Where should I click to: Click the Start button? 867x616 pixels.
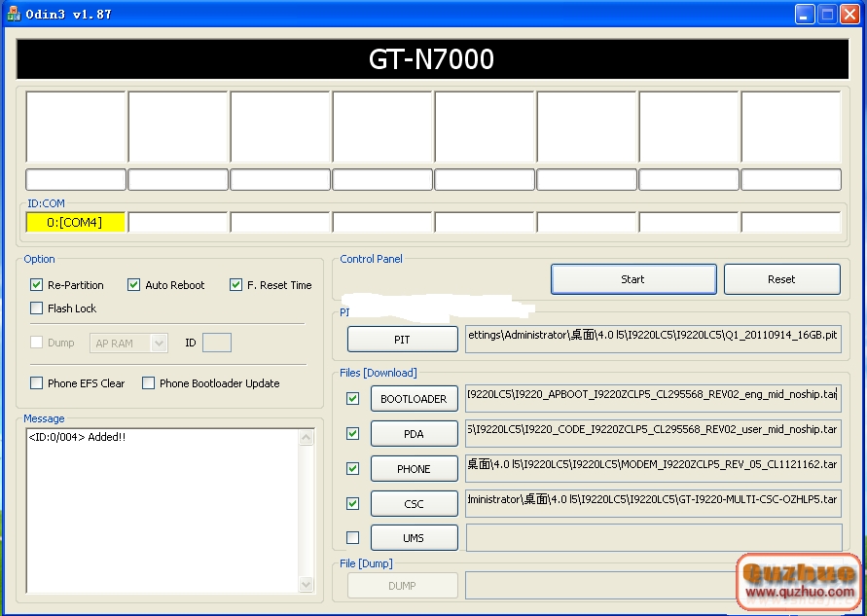click(633, 279)
